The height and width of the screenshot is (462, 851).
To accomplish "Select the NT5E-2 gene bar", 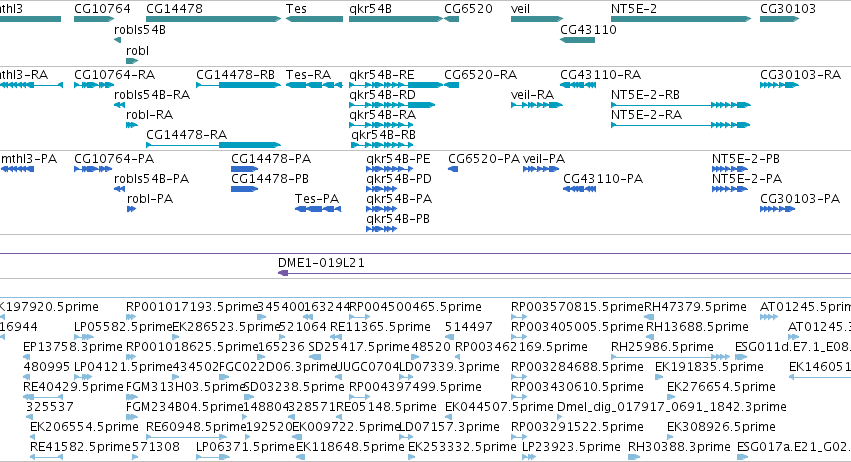I will point(681,19).
